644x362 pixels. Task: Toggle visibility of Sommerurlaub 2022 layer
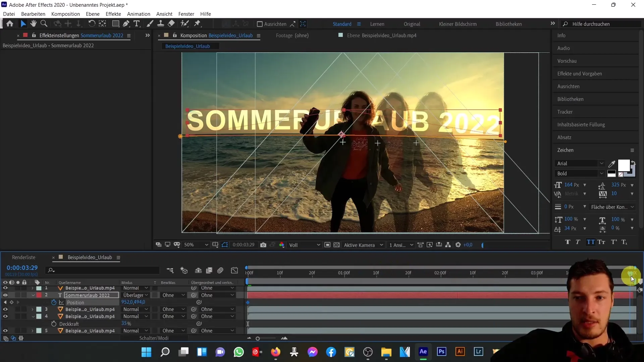coord(5,295)
